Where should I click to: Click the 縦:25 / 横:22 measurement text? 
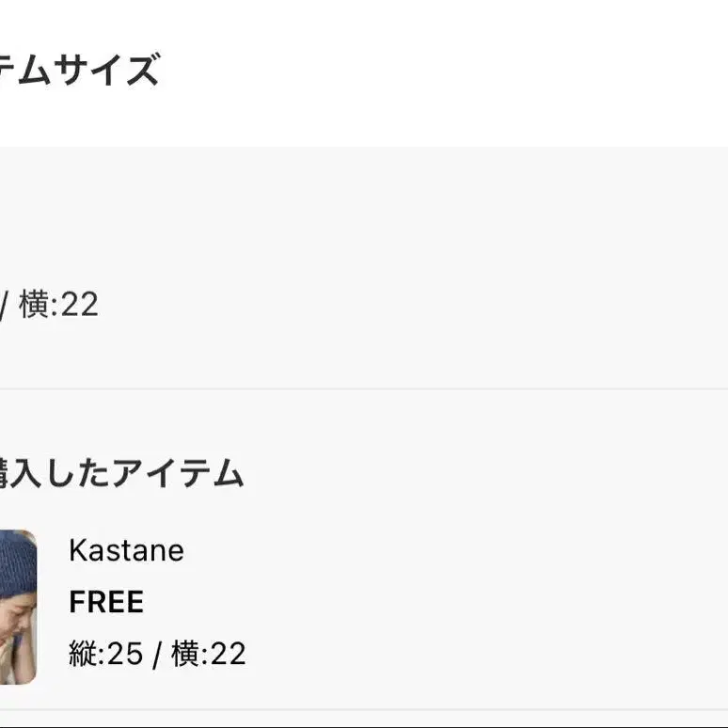[x=157, y=654]
